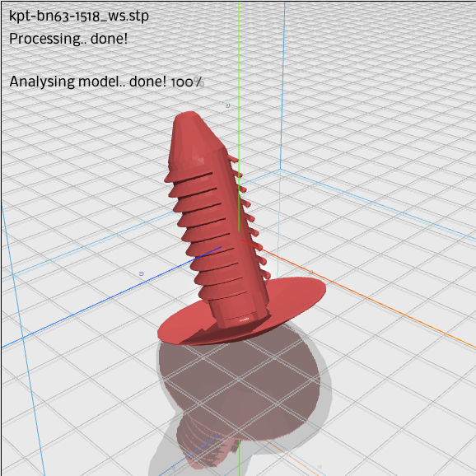Click the topmost rib ring below the cone tip
Image resolution: width=476 pixels, height=476 pixels.
pyautogui.click(x=189, y=175)
